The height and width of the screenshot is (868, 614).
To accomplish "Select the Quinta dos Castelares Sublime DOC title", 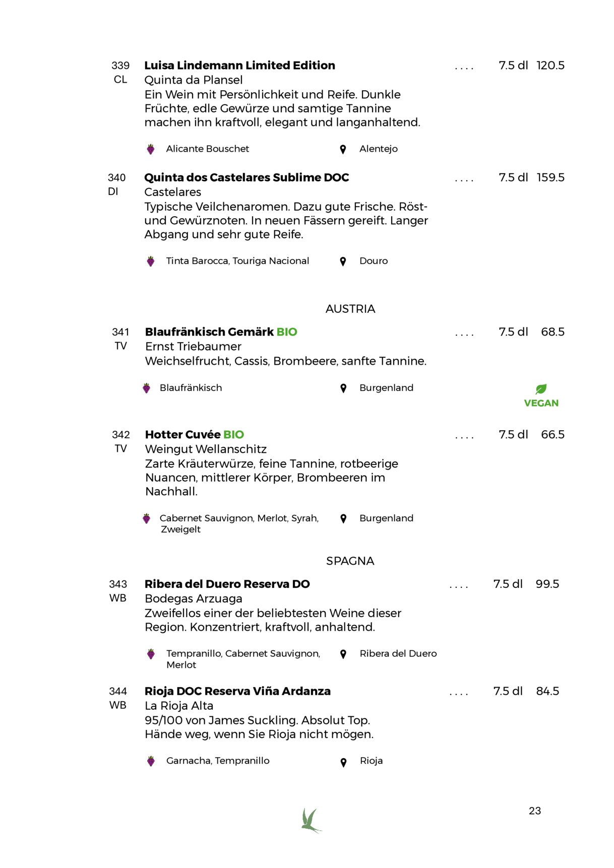I will (x=247, y=178).
